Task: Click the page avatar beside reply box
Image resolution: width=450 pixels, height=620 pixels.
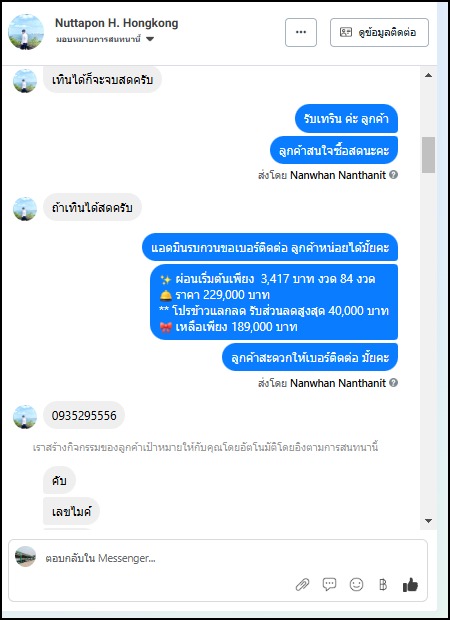Action: 25,557
